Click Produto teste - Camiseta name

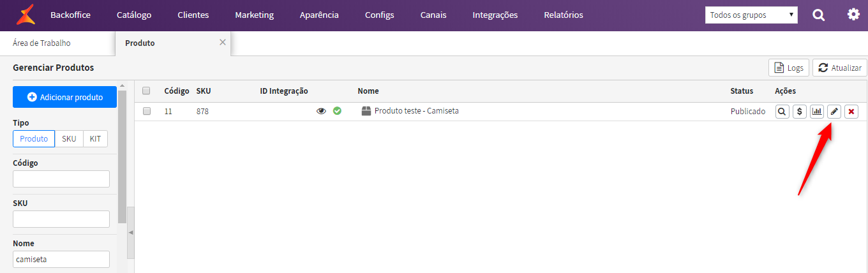point(417,111)
